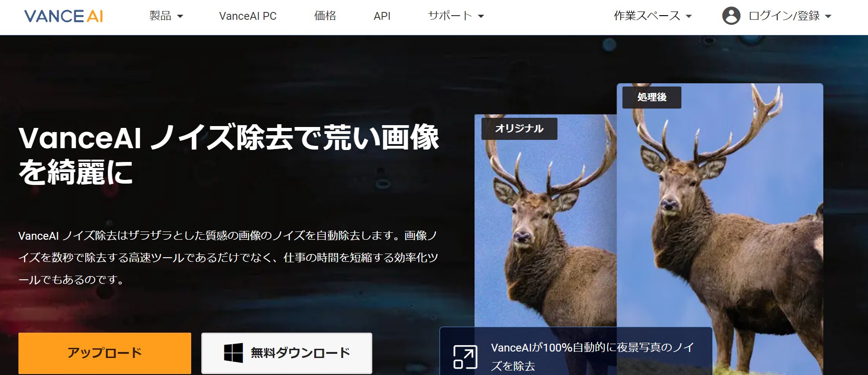Screen dimensions: 868x375
Task: Click the arrow next to 製品
Action: (180, 17)
